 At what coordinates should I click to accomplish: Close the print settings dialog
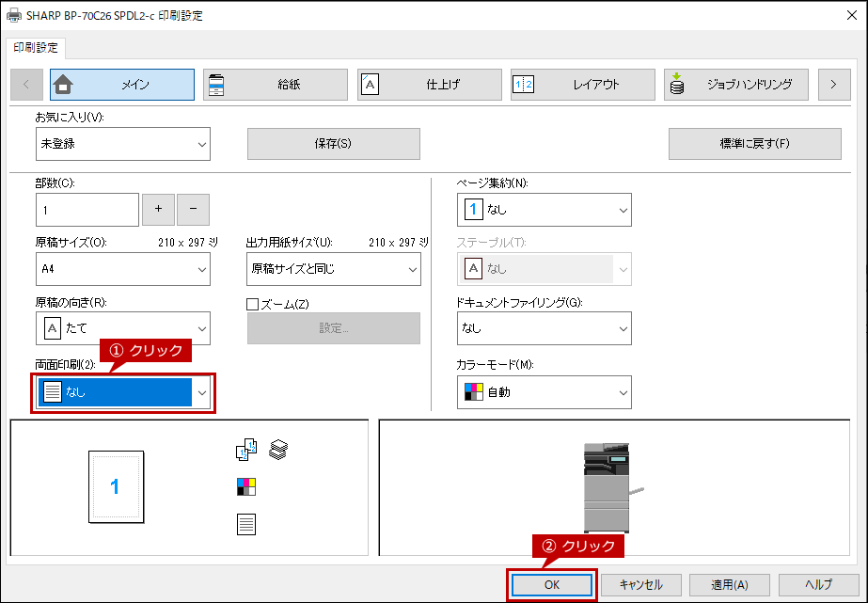pos(852,15)
